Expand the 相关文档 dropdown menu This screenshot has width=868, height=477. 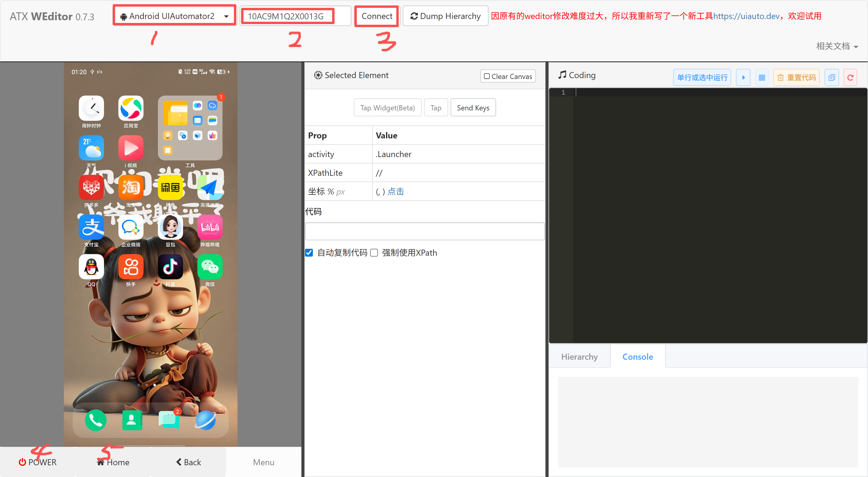pyautogui.click(x=837, y=46)
